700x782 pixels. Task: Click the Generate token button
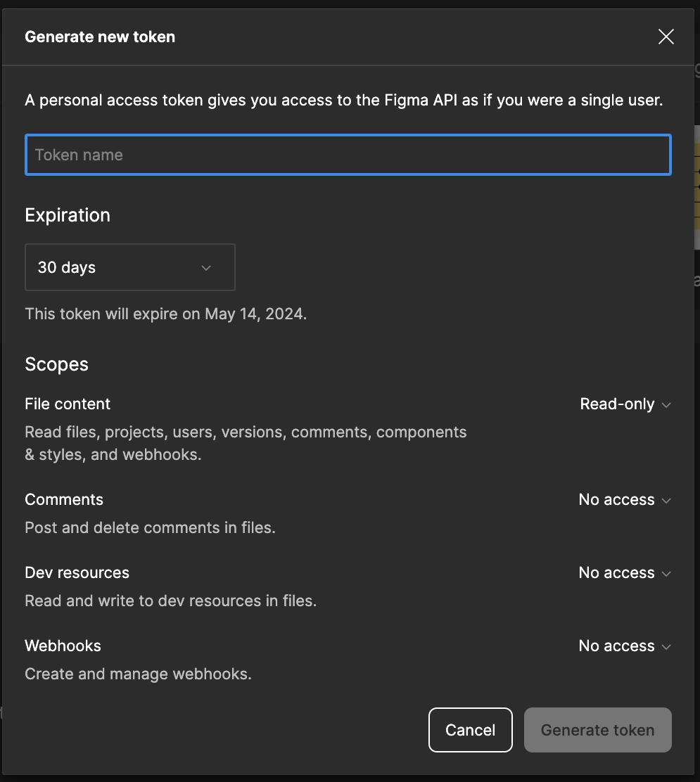tap(597, 730)
